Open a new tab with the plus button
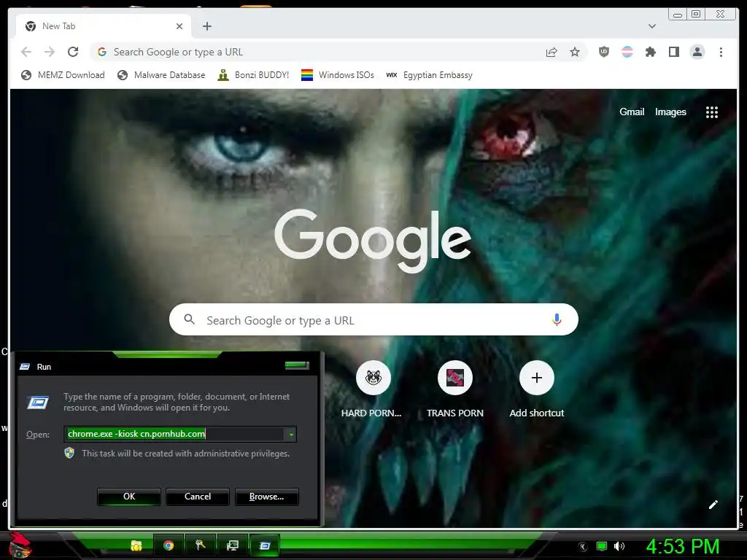Image resolution: width=747 pixels, height=560 pixels. pos(206,26)
